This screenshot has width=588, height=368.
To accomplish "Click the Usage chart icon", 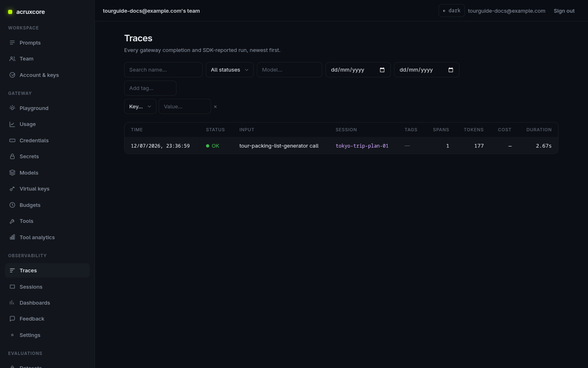I will click(x=12, y=124).
